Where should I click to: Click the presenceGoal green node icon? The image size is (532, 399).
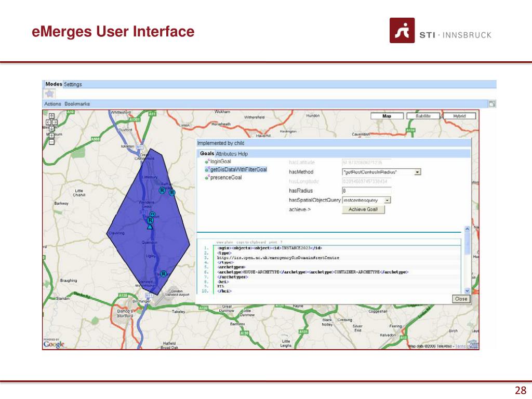tap(207, 178)
